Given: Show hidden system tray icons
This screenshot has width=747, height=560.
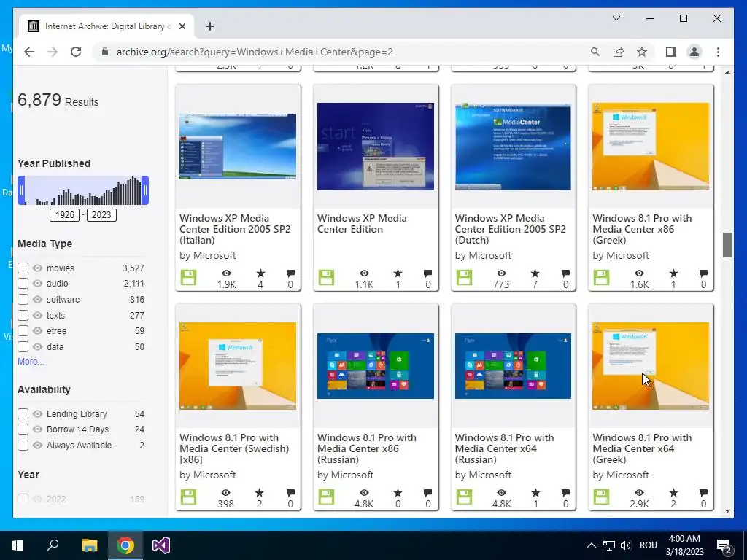Looking at the screenshot, I should point(591,545).
